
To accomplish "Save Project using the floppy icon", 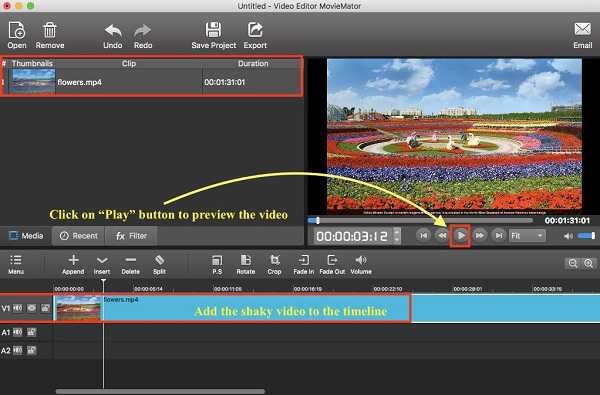I will pyautogui.click(x=214, y=35).
